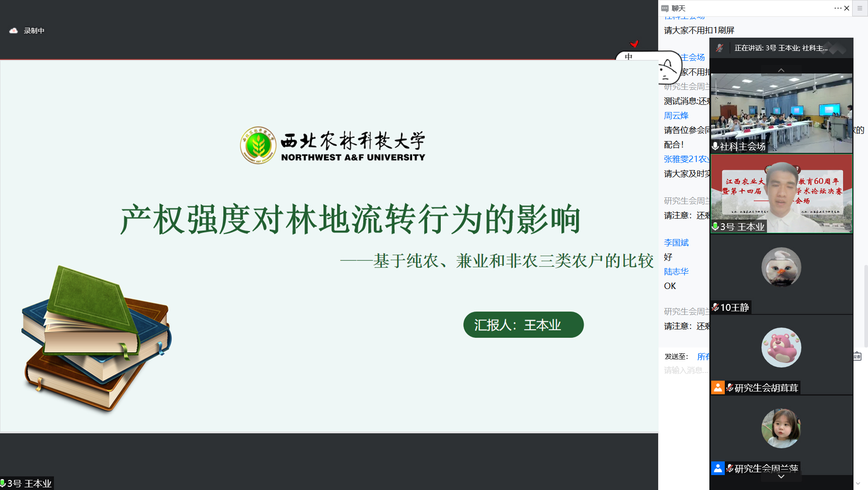Collapse the video list with the up chevron
Screen dimensions: 868x490
tap(781, 70)
